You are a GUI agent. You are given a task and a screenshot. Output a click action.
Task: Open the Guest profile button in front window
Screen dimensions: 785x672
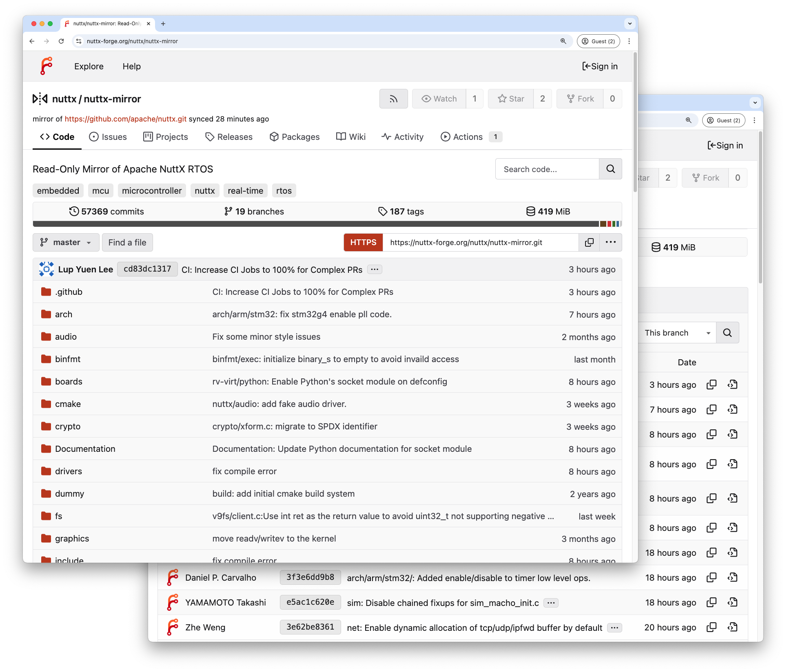(598, 41)
